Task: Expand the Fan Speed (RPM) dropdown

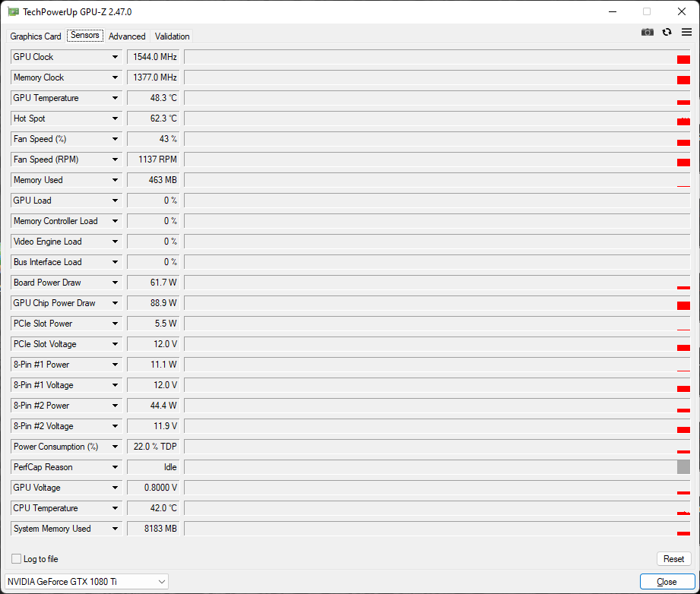Action: 115,160
